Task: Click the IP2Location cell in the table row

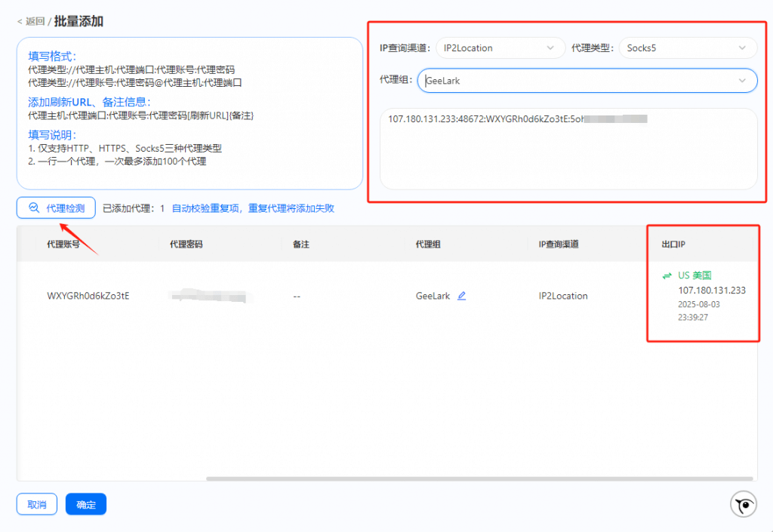Action: coord(562,296)
